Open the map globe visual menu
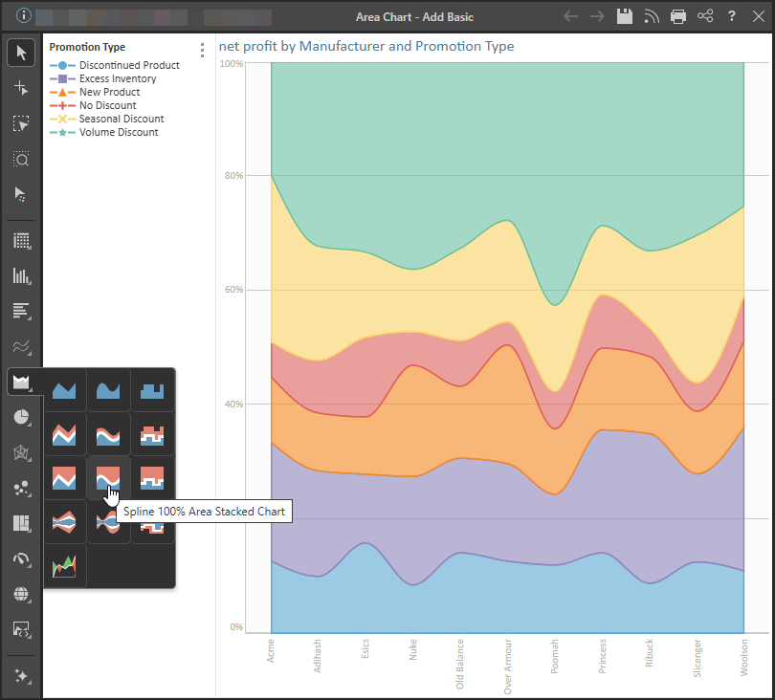 (21, 594)
